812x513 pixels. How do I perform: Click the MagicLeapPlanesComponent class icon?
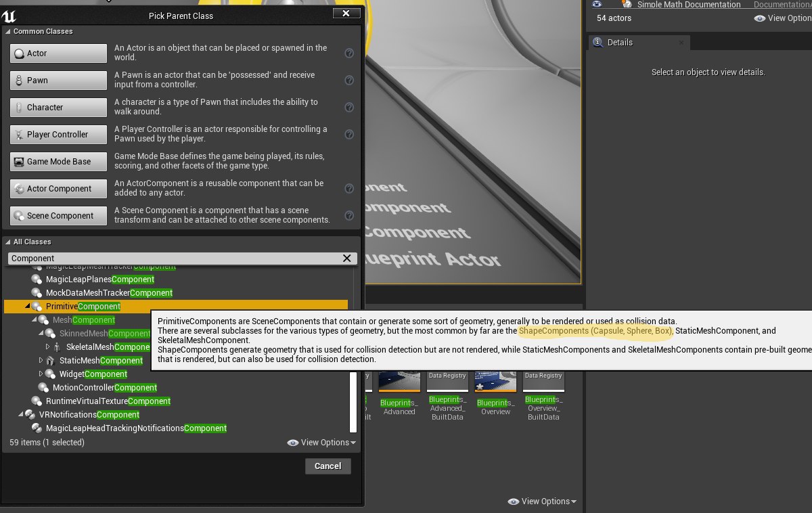point(37,280)
